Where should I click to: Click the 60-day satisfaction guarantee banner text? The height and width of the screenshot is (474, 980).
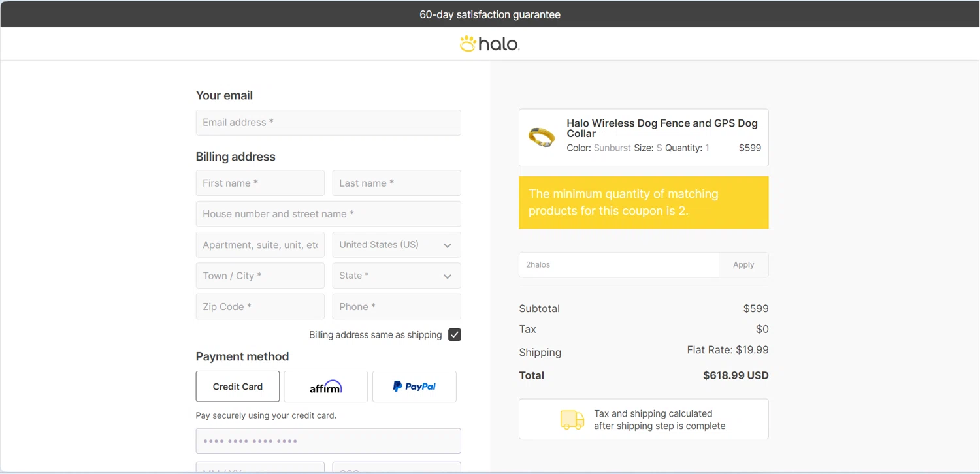point(490,14)
